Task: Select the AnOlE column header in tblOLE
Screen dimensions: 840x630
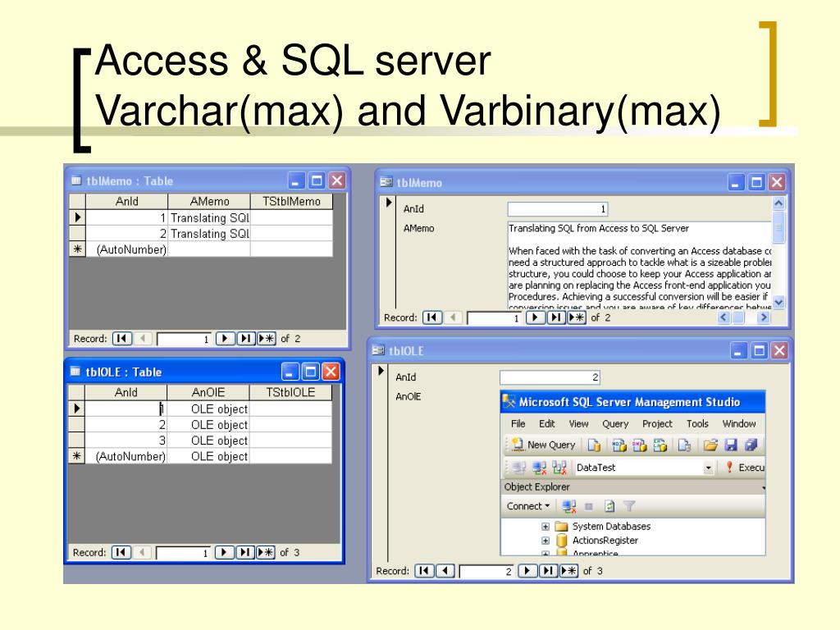Action: pyautogui.click(x=208, y=392)
